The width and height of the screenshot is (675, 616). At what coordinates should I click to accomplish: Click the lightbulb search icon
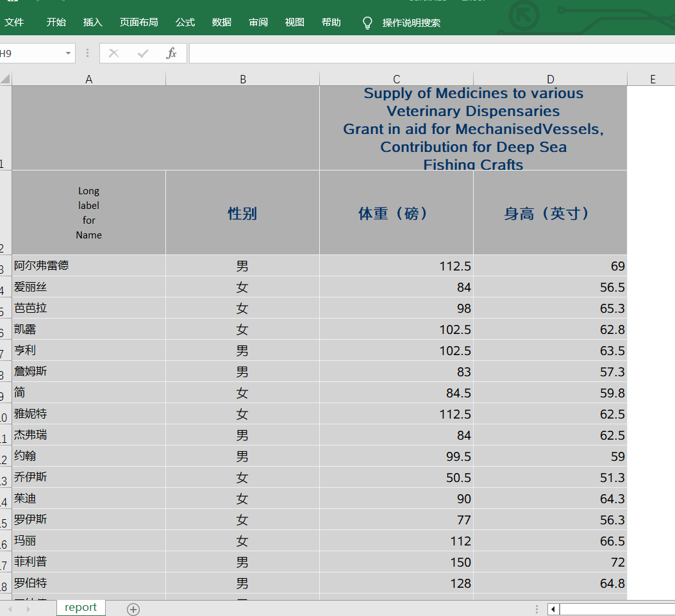click(x=367, y=23)
